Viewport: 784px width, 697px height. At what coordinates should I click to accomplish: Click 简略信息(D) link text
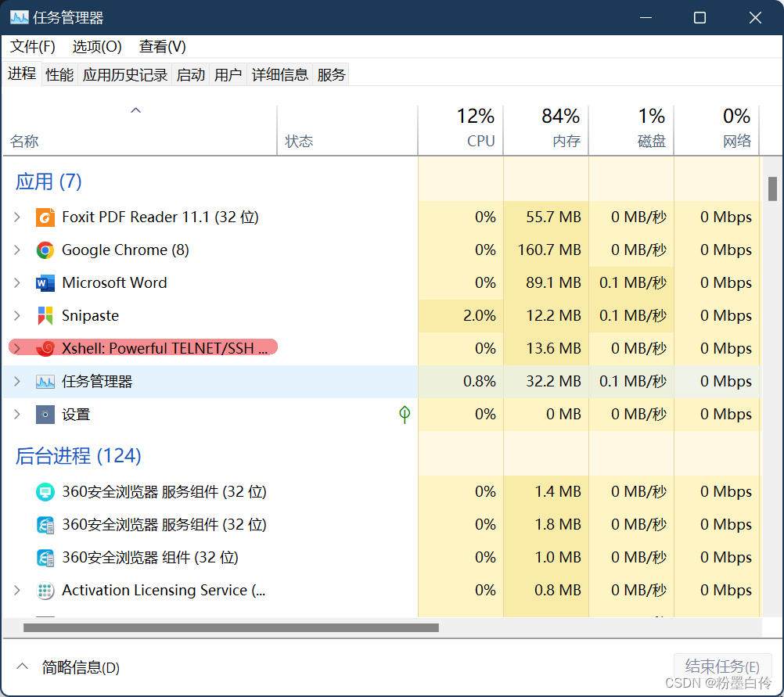coord(81,667)
